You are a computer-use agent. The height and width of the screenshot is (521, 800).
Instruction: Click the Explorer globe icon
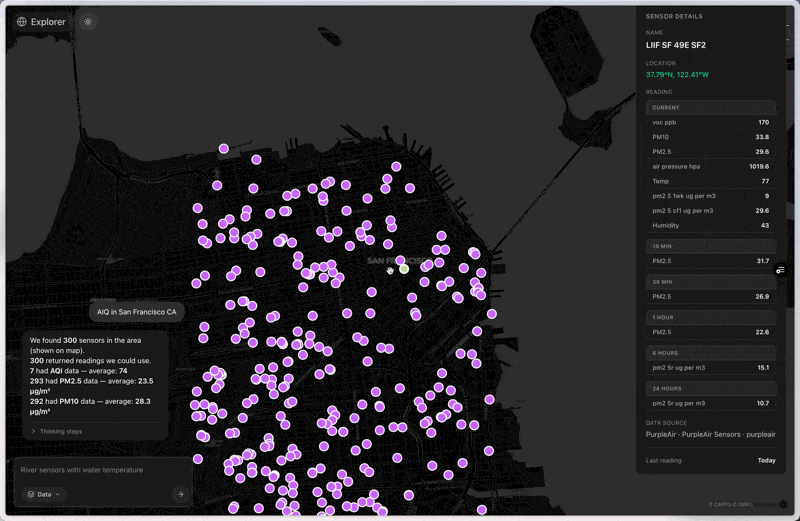click(22, 21)
